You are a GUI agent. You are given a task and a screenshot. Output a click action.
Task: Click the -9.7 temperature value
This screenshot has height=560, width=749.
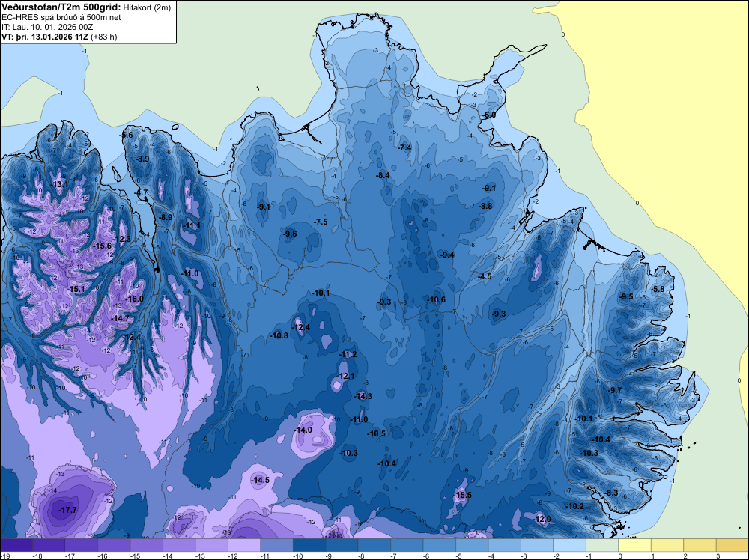[x=615, y=390]
